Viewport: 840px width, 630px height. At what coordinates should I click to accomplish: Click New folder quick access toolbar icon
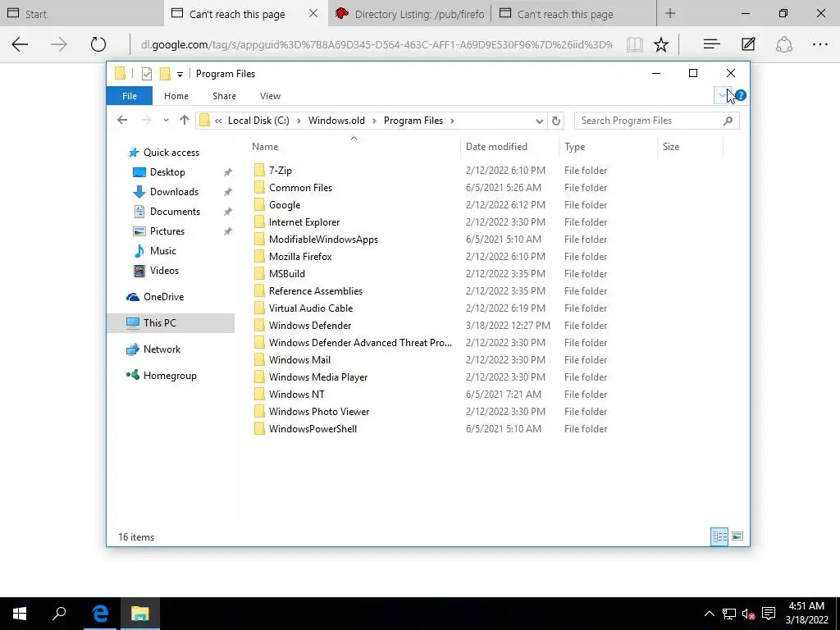coord(165,74)
